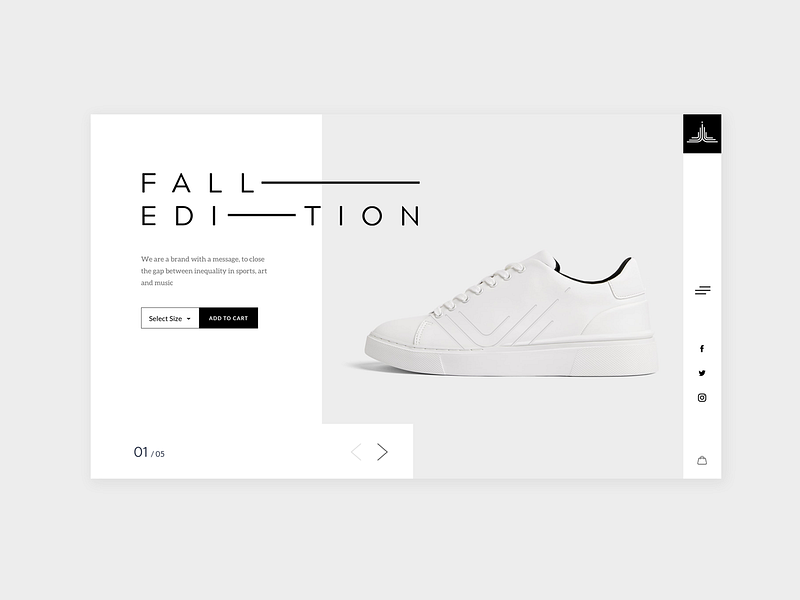
Task: Visit the Facebook page via its icon
Action: tap(702, 349)
